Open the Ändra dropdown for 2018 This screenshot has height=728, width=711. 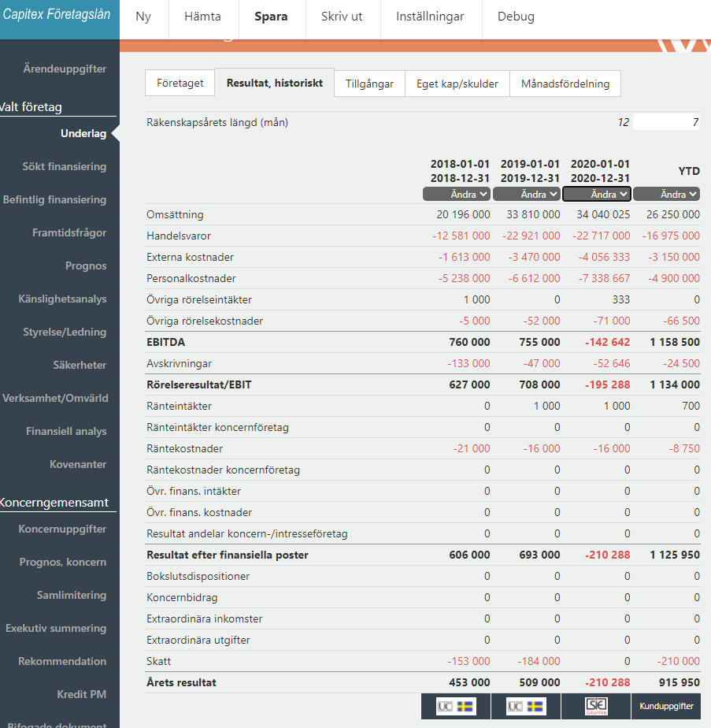456,194
